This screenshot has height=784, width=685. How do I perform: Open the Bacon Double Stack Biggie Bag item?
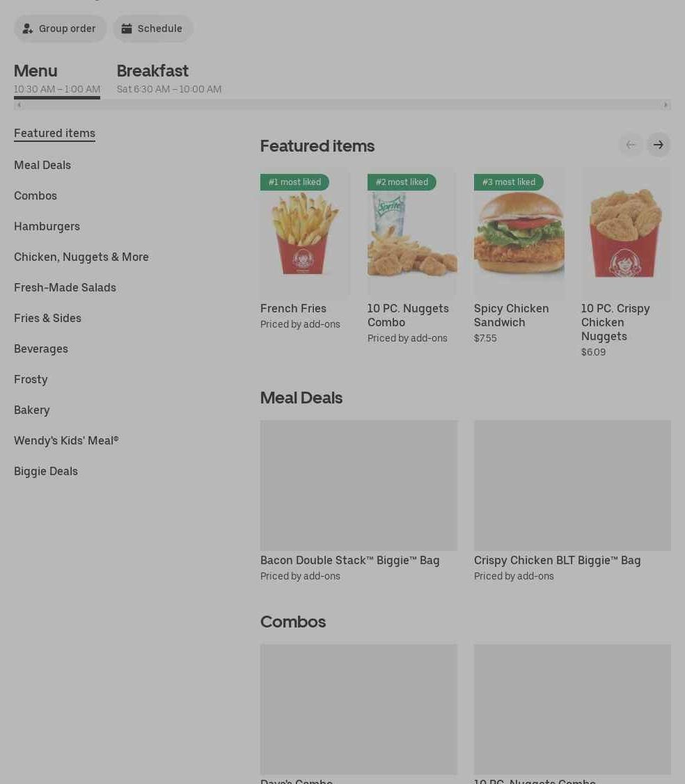(359, 501)
